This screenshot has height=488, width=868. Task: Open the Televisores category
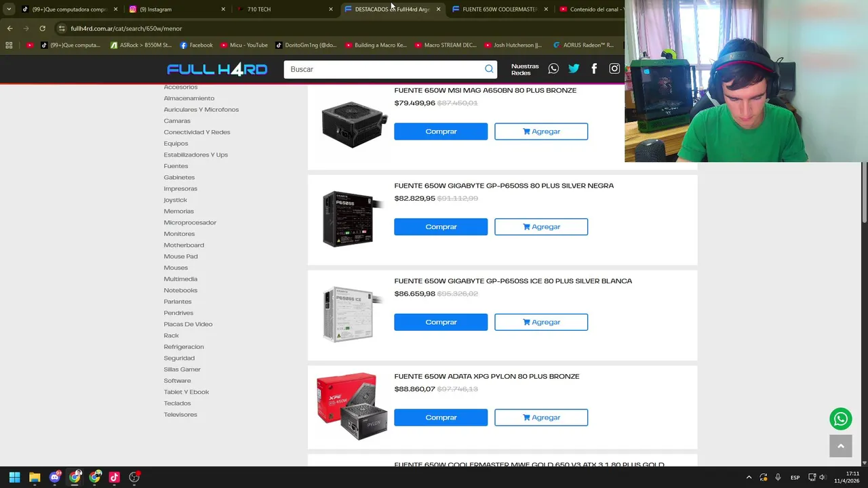click(x=180, y=415)
